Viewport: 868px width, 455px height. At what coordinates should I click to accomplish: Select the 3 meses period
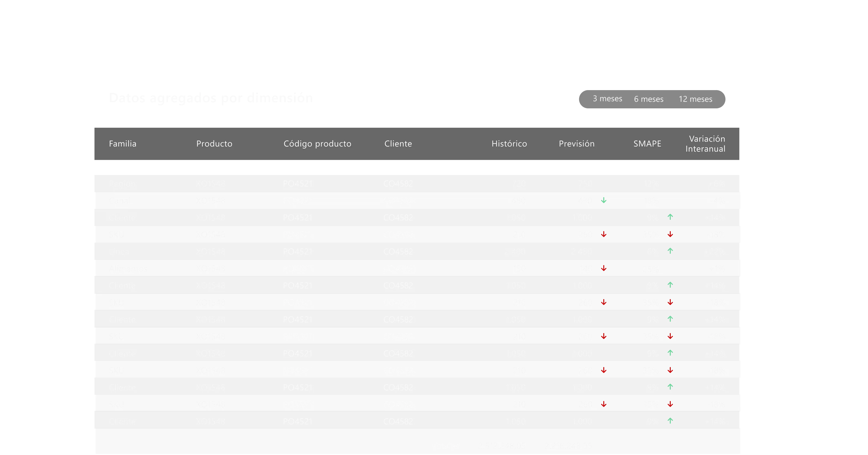click(x=607, y=99)
